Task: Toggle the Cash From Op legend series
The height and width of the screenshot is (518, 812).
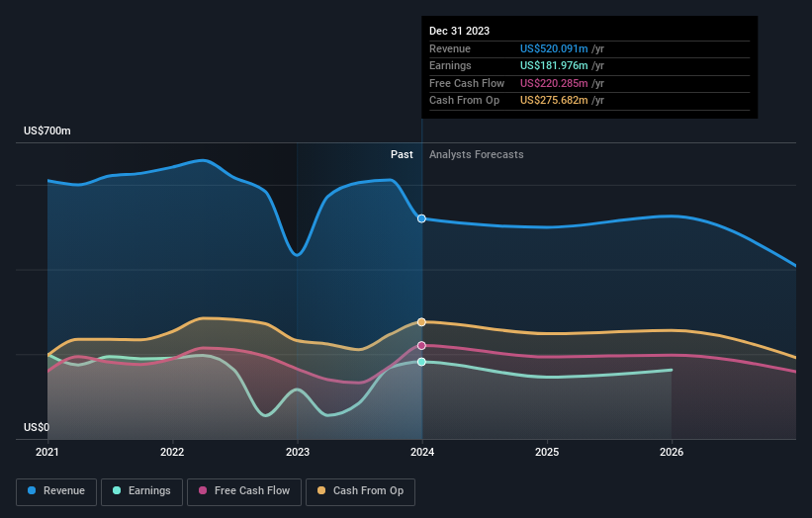Action: point(360,491)
